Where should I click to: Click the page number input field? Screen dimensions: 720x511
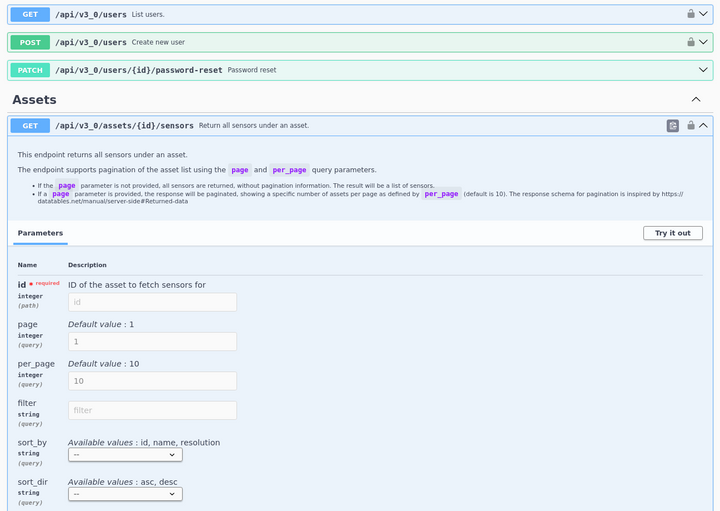coord(152,342)
